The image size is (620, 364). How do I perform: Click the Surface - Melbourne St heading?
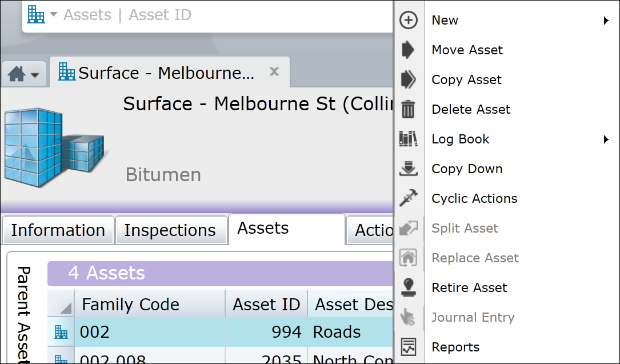pyautogui.click(x=258, y=104)
